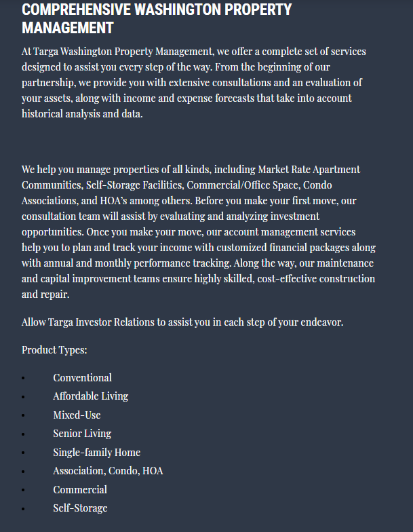Screen dimensions: 413x532
Task: Select the Affordable Living list item
Action: coord(91,396)
